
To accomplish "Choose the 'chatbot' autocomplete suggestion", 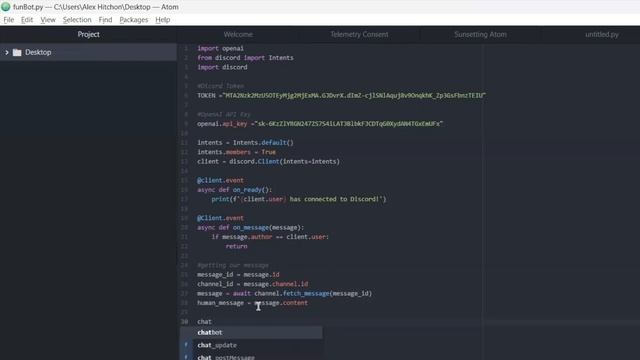I will tap(251, 333).
